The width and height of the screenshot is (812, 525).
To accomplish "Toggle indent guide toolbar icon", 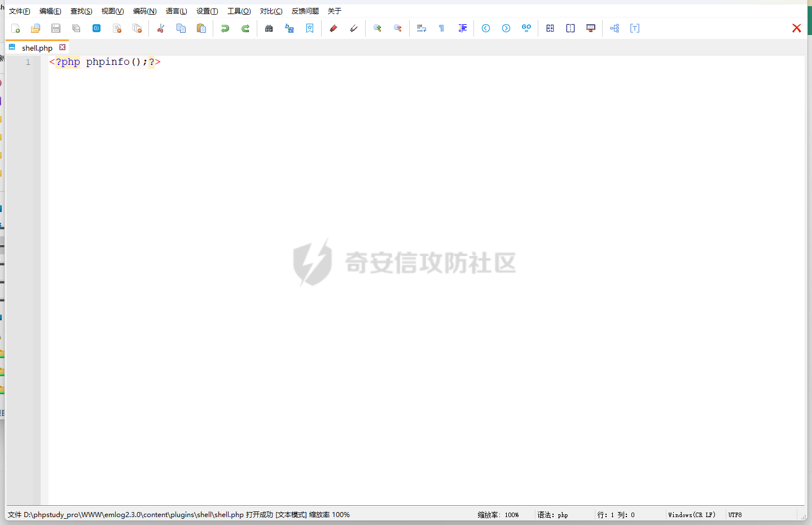I will pos(463,28).
